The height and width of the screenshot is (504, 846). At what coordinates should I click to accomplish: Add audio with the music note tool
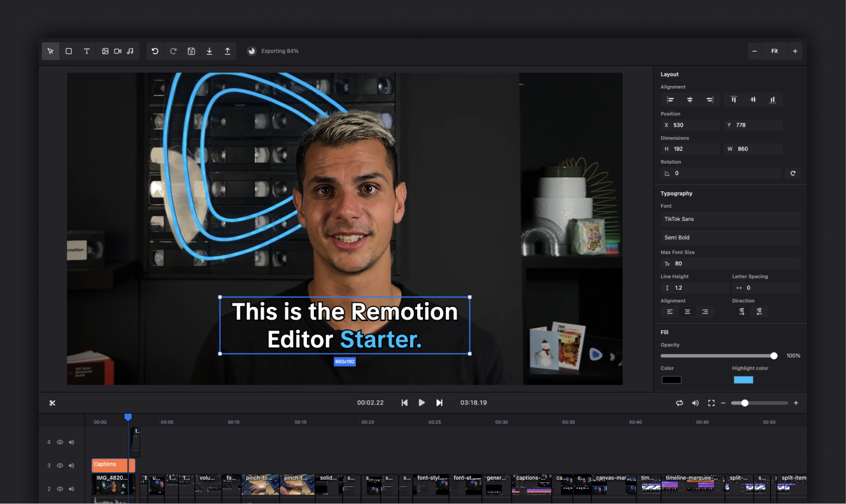pos(130,51)
